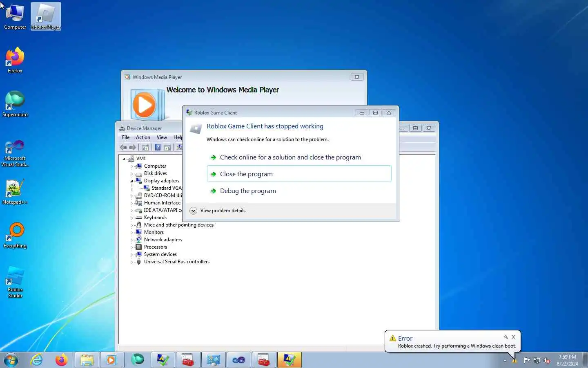Select the Roblox Studio desktop shortcut

pyautogui.click(x=15, y=282)
